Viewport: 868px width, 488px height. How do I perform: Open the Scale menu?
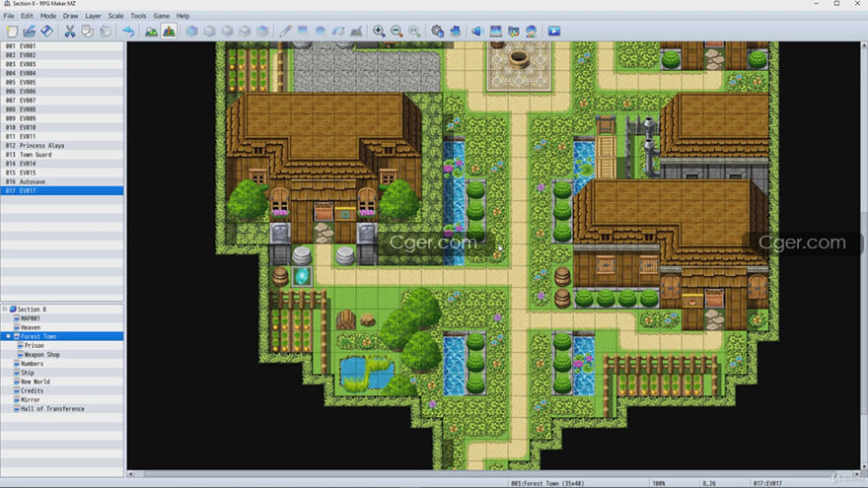pyautogui.click(x=115, y=16)
